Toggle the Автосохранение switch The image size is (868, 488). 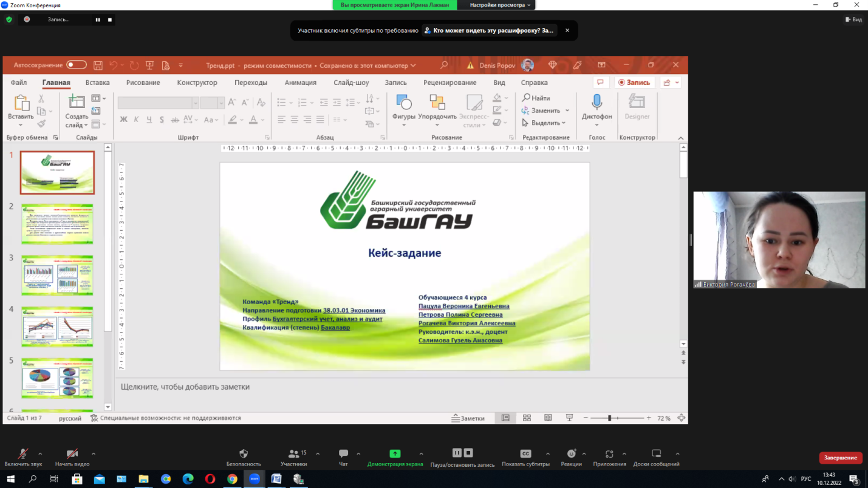[77, 65]
